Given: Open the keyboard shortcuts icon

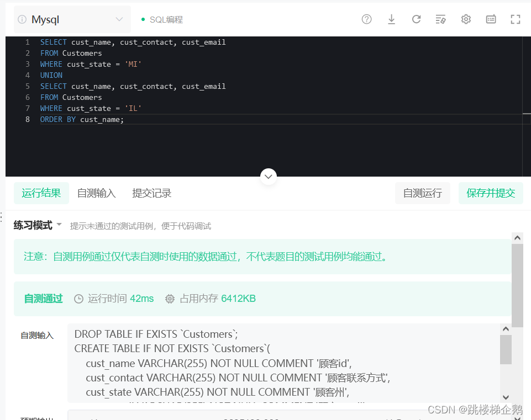Looking at the screenshot, I should click(x=490, y=19).
